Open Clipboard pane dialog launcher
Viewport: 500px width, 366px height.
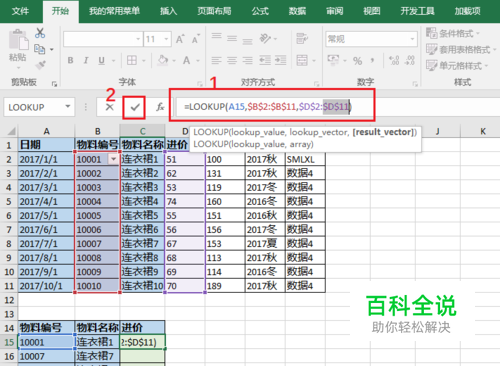[x=54, y=84]
